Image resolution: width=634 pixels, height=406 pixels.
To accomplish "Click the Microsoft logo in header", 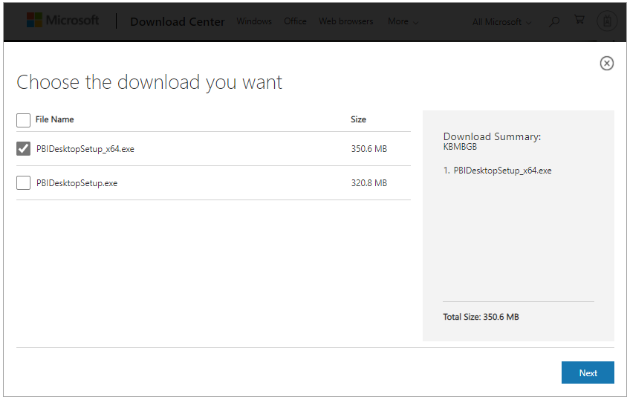I will pos(63,20).
